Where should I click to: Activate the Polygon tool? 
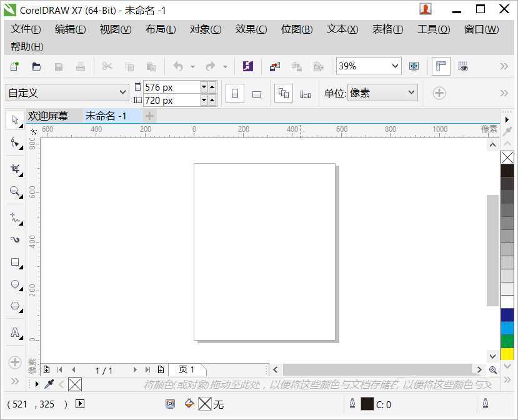(15, 306)
